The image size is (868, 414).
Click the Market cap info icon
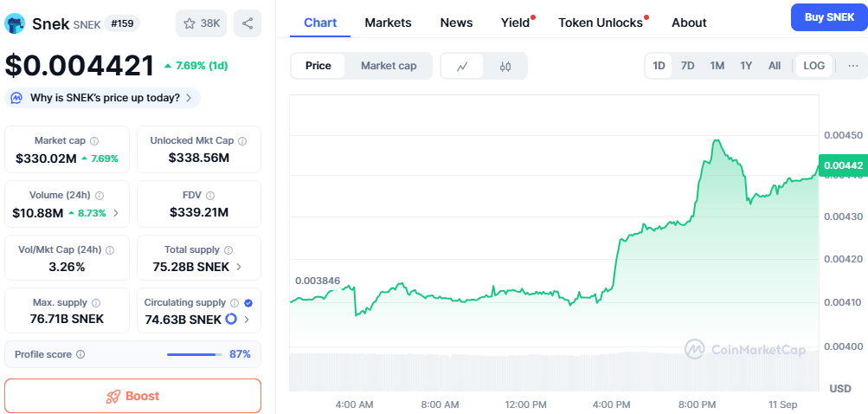(x=94, y=140)
